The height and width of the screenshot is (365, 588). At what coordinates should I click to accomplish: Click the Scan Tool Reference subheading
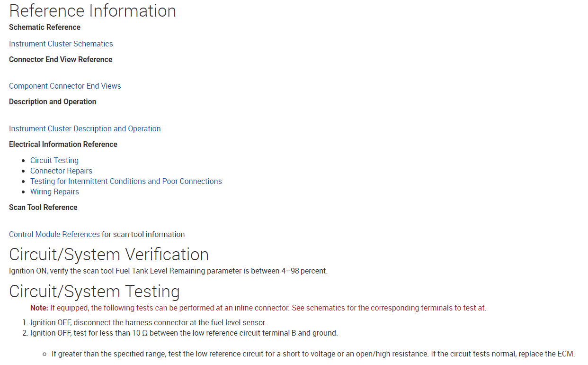coord(43,207)
